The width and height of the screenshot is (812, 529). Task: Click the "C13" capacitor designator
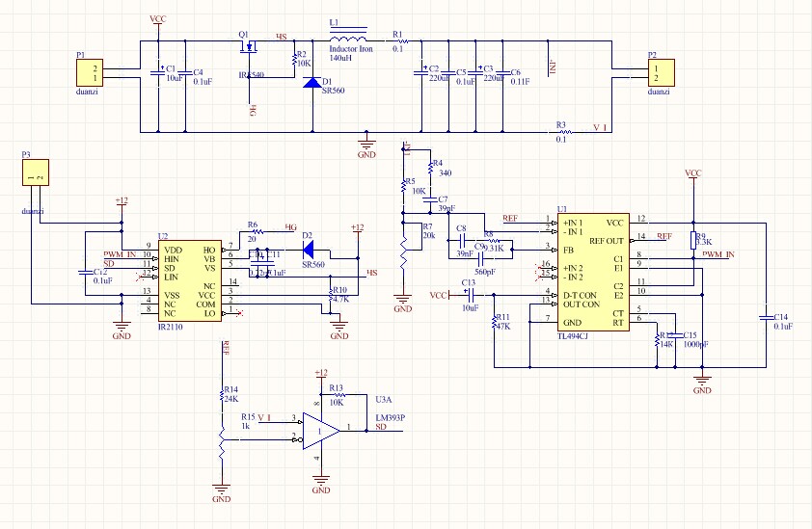468,282
